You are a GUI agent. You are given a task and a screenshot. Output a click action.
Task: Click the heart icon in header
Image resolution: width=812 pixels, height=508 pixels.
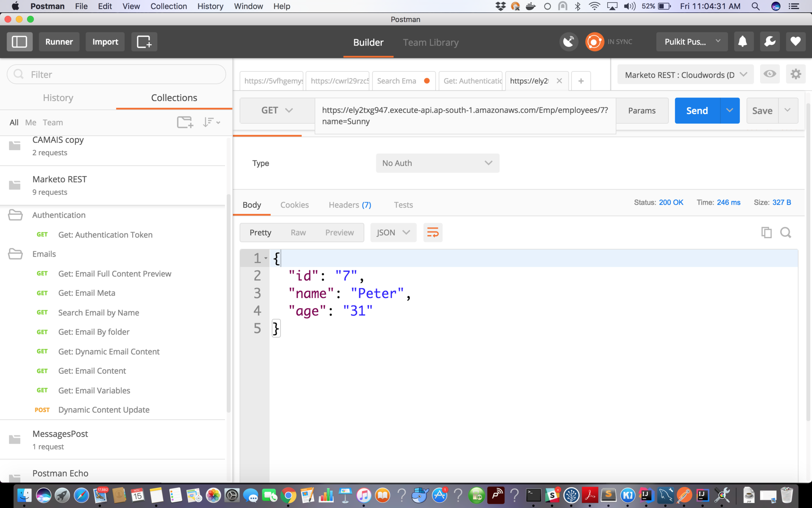click(x=795, y=42)
